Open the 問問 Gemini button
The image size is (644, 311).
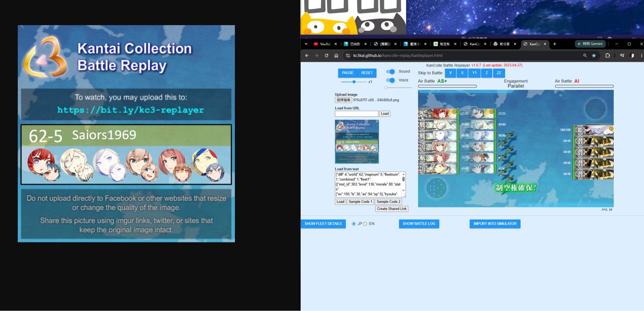click(590, 44)
